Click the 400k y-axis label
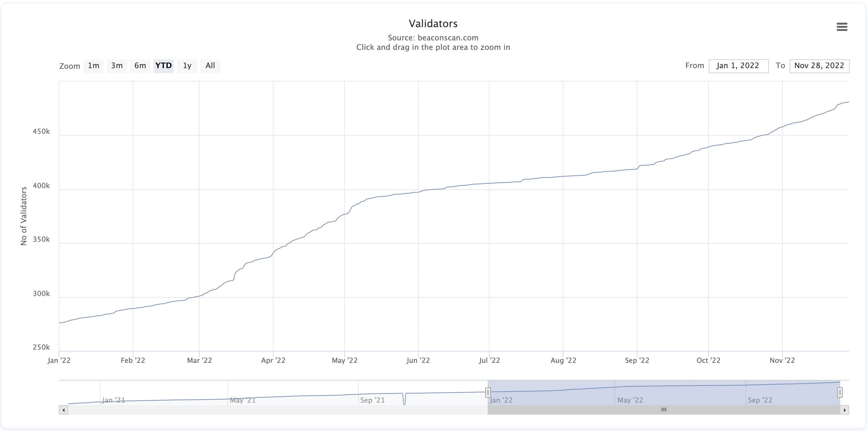 [x=41, y=186]
